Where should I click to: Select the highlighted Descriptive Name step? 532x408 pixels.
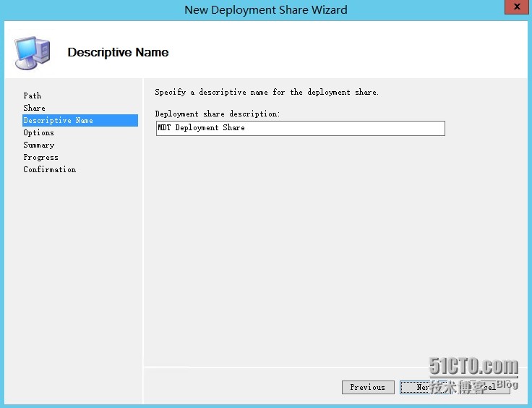pyautogui.click(x=80, y=120)
